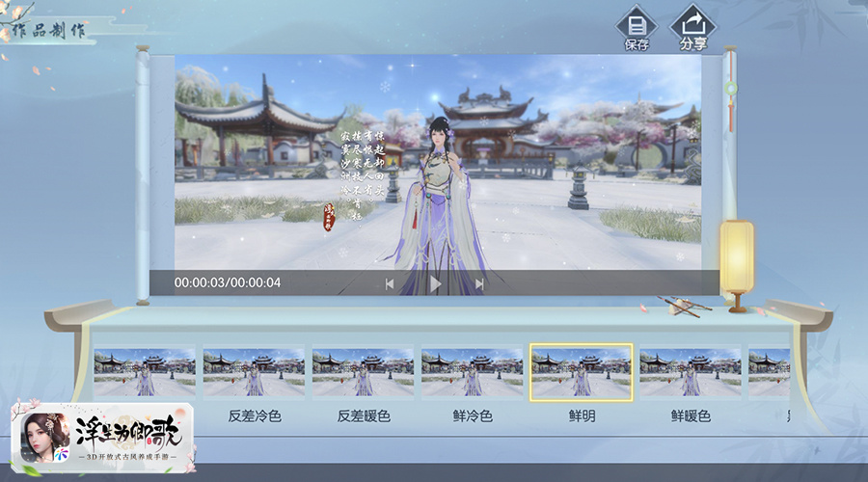The image size is (868, 482).
Task: Choose the 鲜冷色 filter label
Action: pyautogui.click(x=473, y=416)
